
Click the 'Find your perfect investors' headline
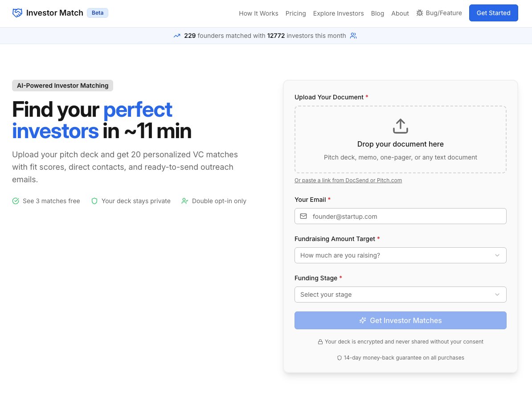(102, 120)
